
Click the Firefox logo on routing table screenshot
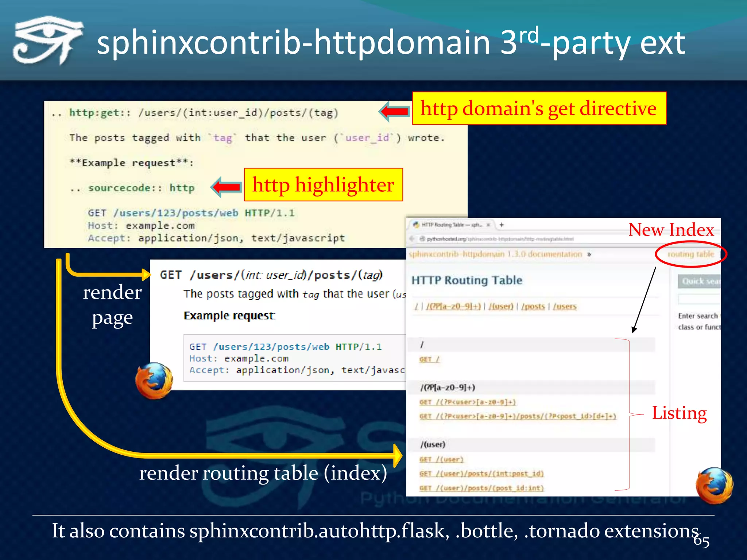point(714,486)
